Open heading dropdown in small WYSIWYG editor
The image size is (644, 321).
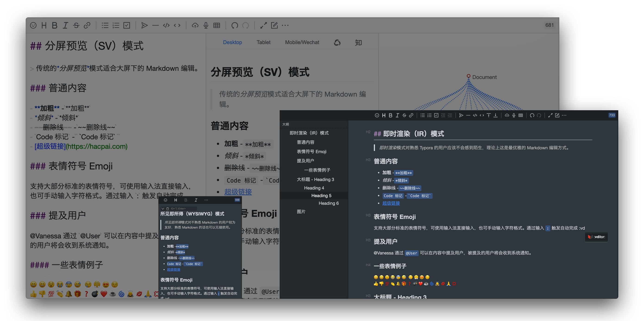[175, 200]
